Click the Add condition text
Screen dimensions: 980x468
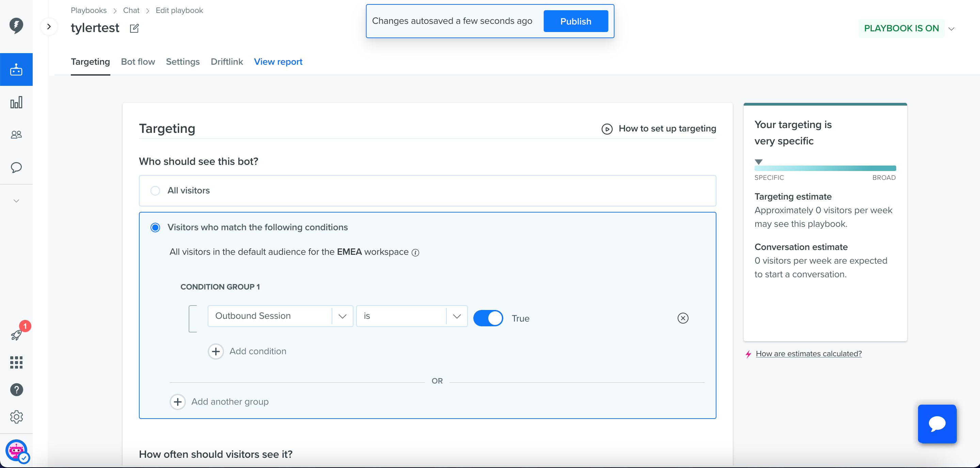click(258, 352)
